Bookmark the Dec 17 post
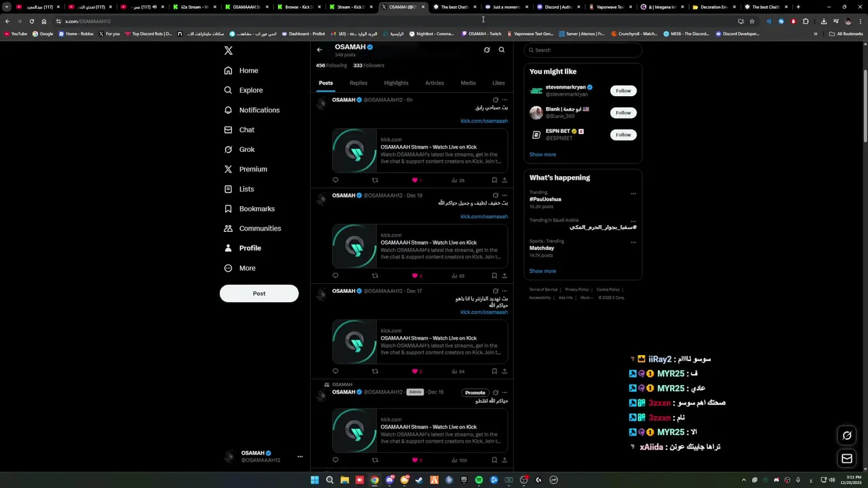The height and width of the screenshot is (488, 868). point(494,371)
